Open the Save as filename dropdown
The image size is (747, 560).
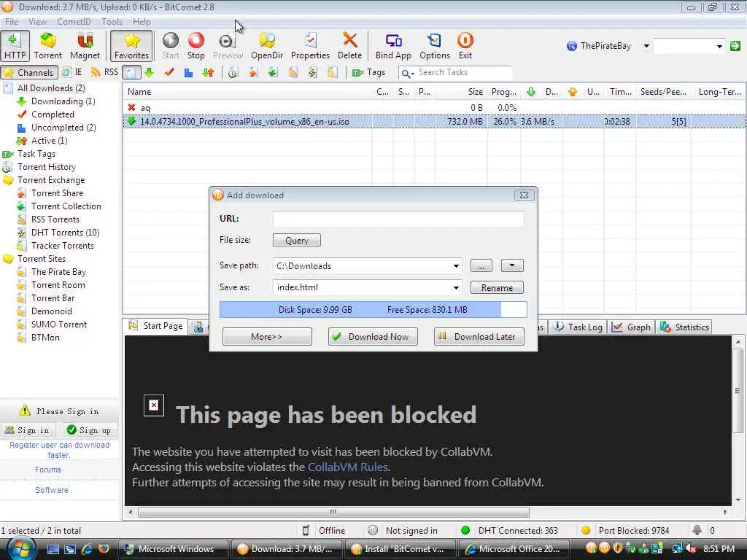456,287
